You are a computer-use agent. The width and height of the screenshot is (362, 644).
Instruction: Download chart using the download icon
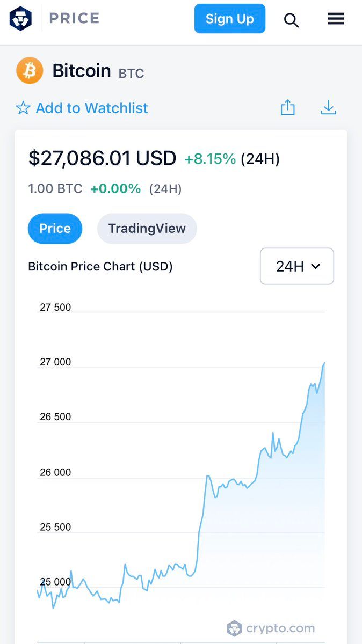(328, 108)
